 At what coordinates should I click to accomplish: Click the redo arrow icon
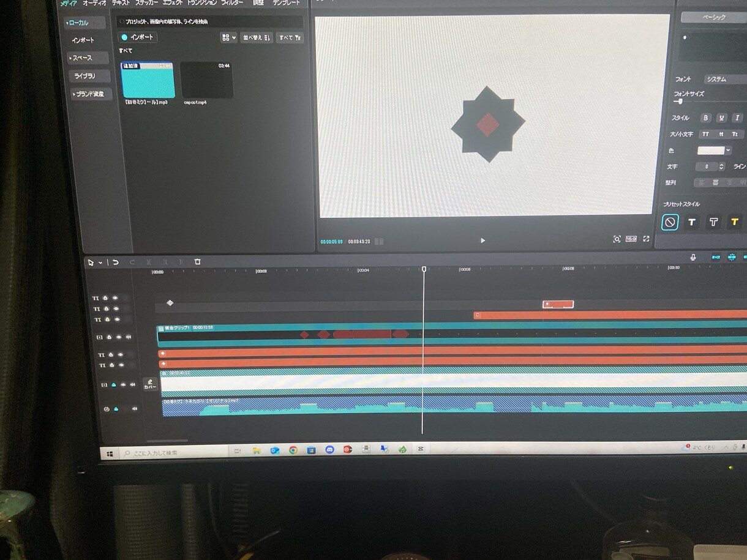coord(132,262)
